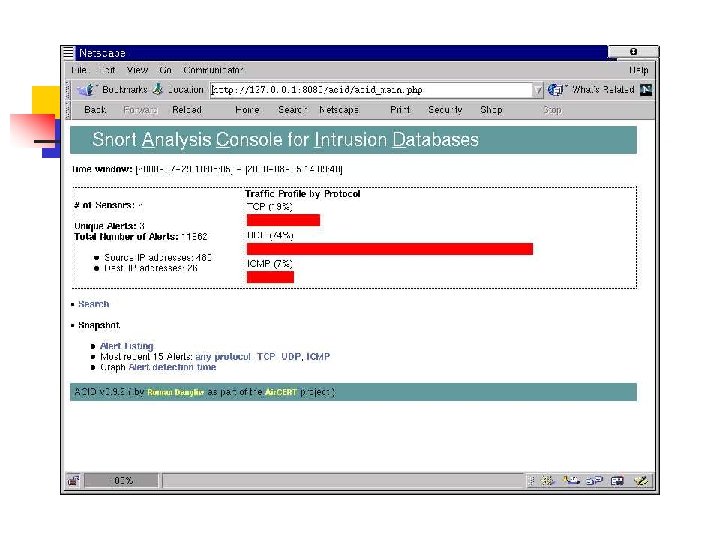Click the Stop toolbar button
720x540 pixels.
[552, 110]
